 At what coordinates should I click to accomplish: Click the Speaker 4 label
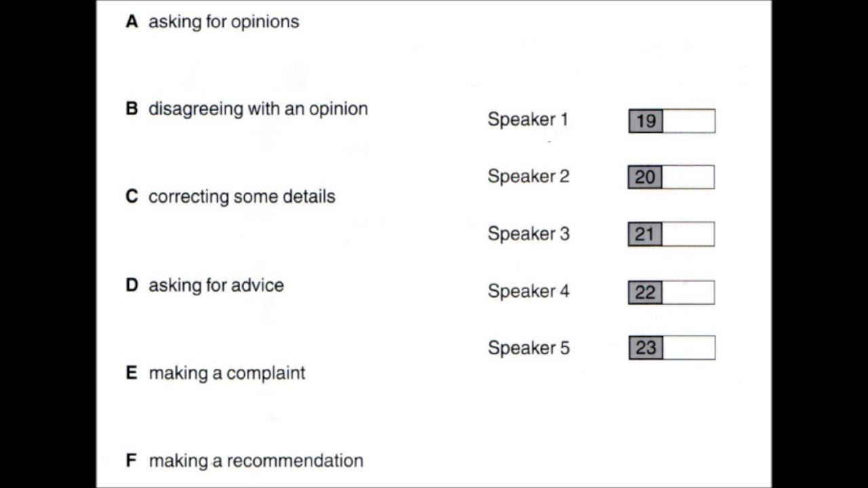pos(528,291)
